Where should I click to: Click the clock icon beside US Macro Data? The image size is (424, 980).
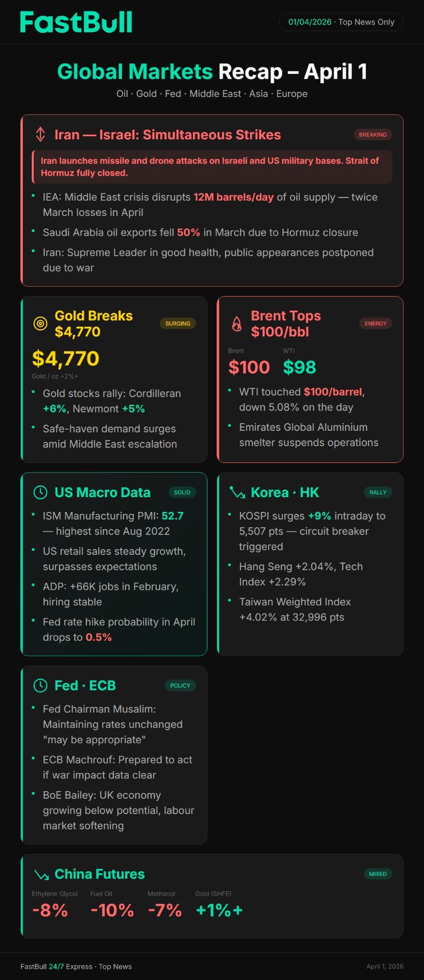click(40, 493)
